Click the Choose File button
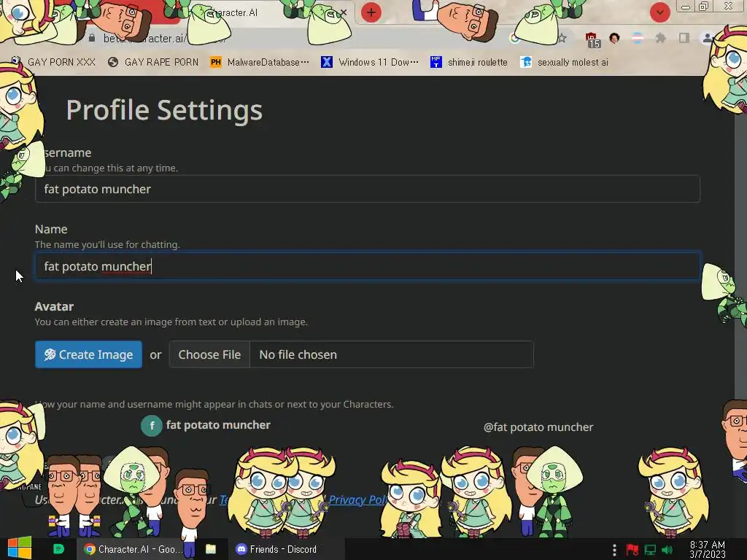Viewport: 747px width, 560px height. click(x=209, y=355)
